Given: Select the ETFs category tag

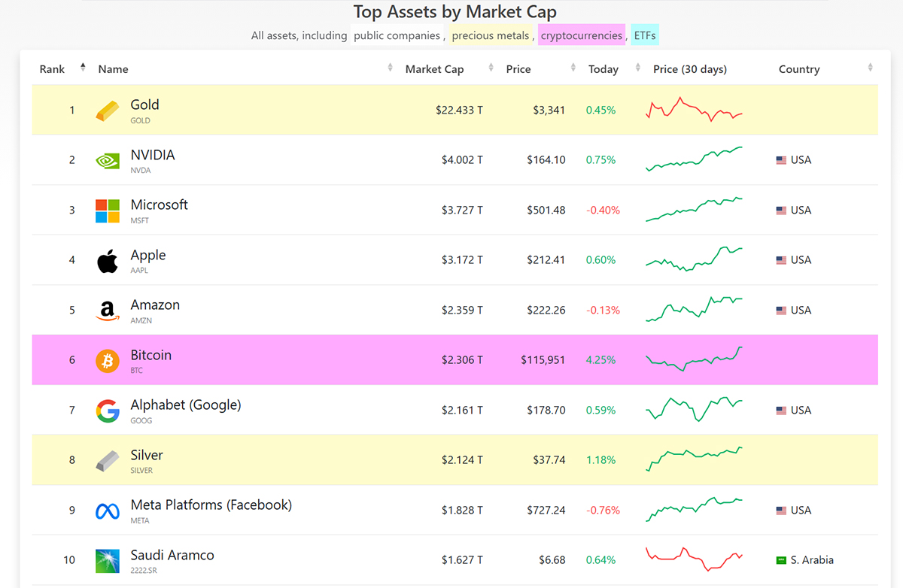Looking at the screenshot, I should (645, 35).
